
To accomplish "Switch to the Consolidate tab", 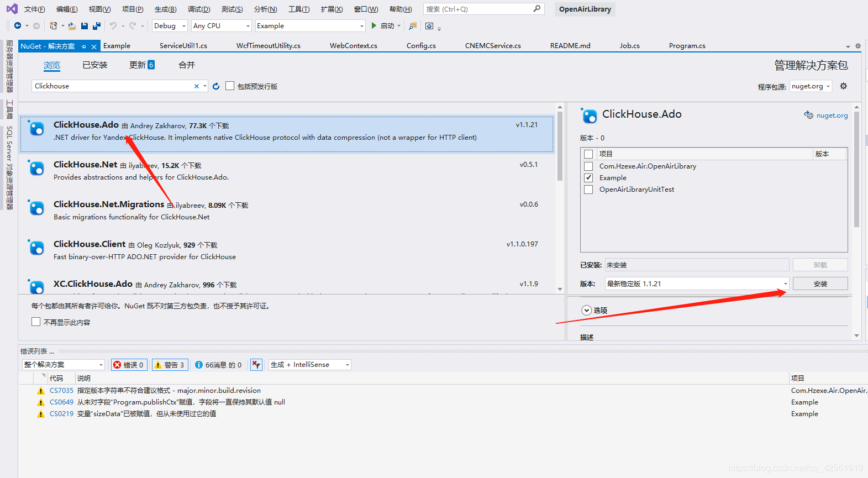I will [x=187, y=65].
